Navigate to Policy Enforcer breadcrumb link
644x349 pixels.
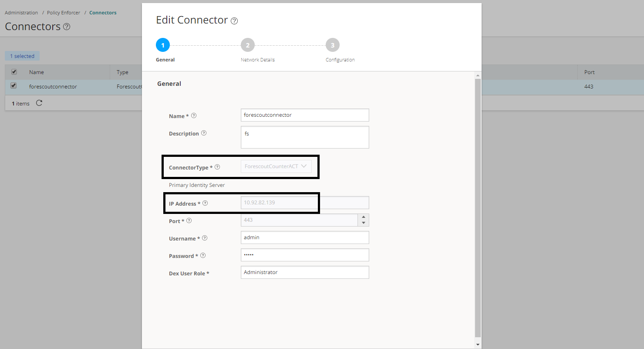pyautogui.click(x=63, y=12)
